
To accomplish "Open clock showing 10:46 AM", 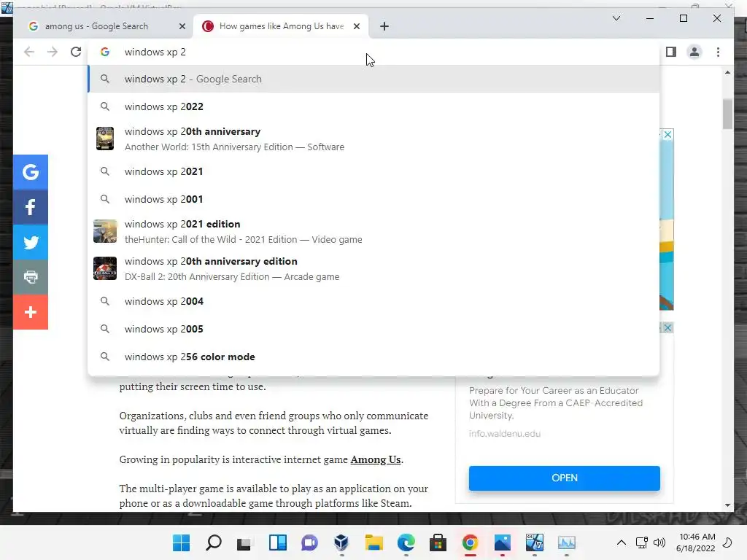I will 695,542.
